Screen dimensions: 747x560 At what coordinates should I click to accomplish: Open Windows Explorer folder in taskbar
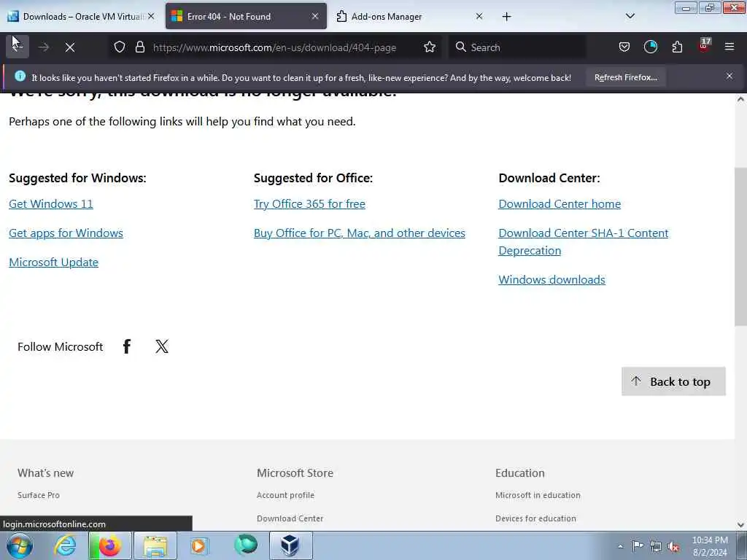(x=155, y=545)
